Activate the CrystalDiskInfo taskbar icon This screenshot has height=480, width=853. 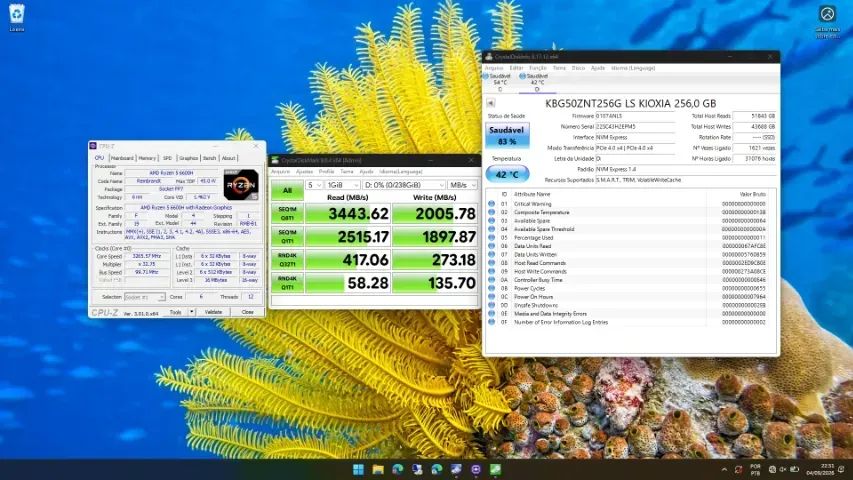[456, 469]
